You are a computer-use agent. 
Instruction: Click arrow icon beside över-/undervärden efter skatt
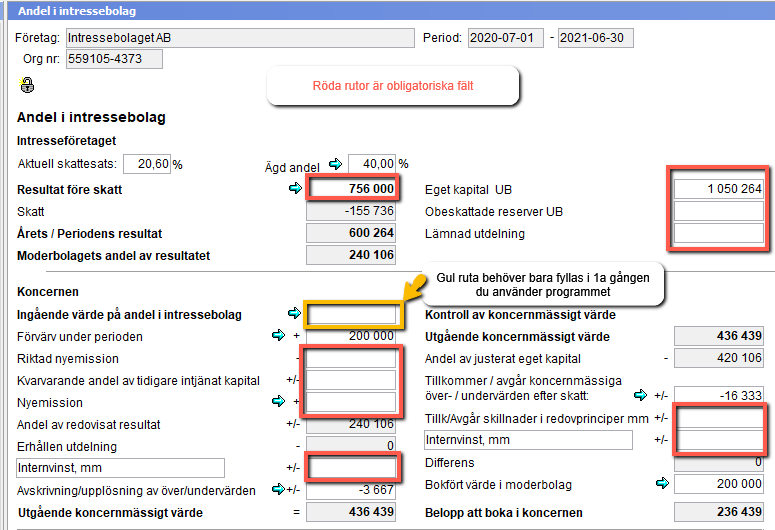[x=641, y=395]
